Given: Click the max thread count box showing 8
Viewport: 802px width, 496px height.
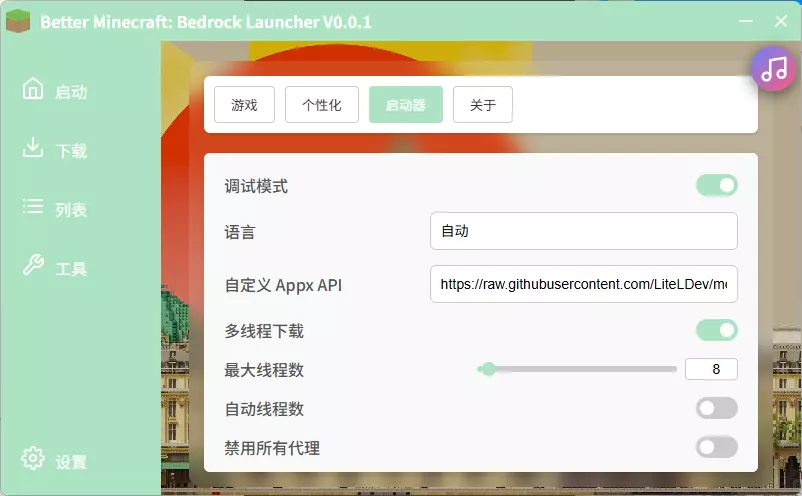Looking at the screenshot, I should pyautogui.click(x=711, y=369).
